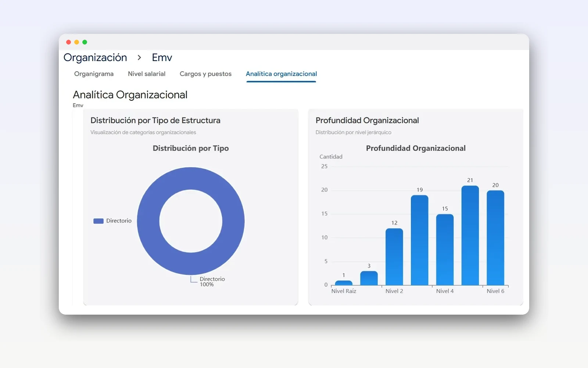Select the Nivel Raíz bar with value 1

pos(344,283)
